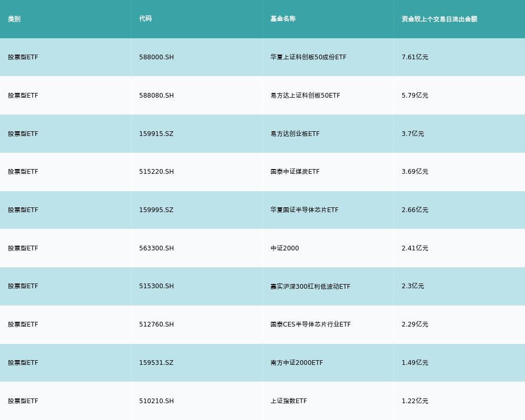Select 国泰CES半导体芯片行业ETF entry

click(x=310, y=324)
